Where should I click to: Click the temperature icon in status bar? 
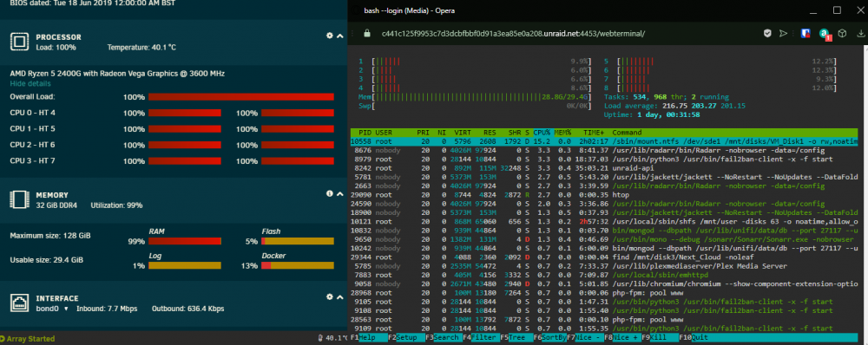321,338
